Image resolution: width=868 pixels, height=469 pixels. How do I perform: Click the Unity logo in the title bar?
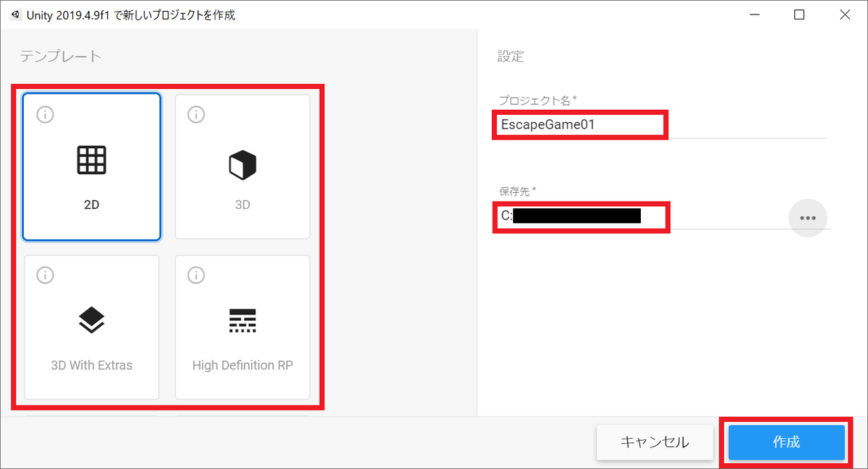pos(14,14)
